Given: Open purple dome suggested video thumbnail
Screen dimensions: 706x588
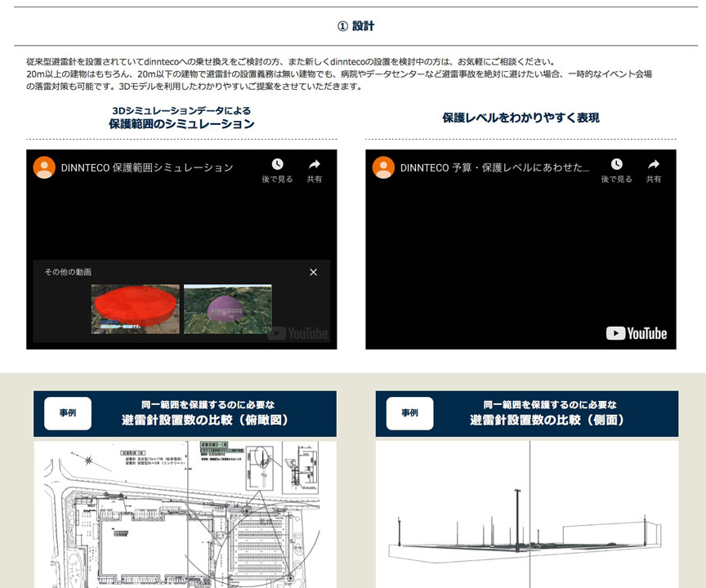Looking at the screenshot, I should [228, 309].
